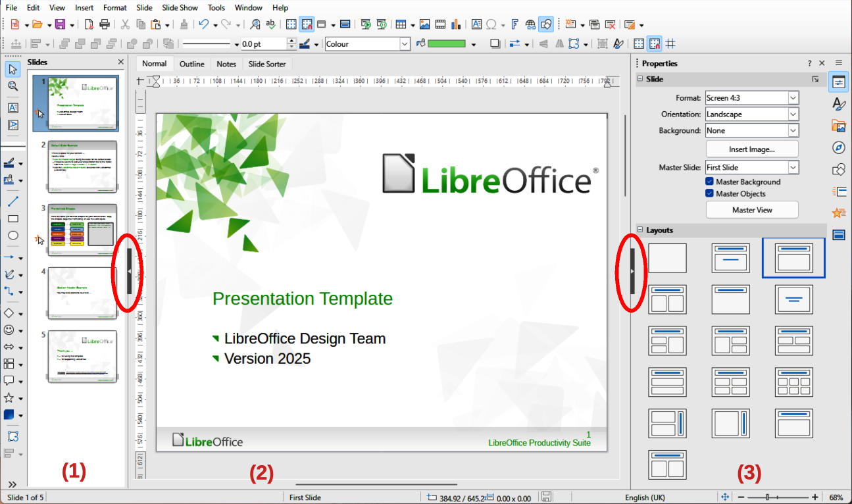852x504 pixels.
Task: Click zoom out minus button in status bar
Action: (741, 497)
